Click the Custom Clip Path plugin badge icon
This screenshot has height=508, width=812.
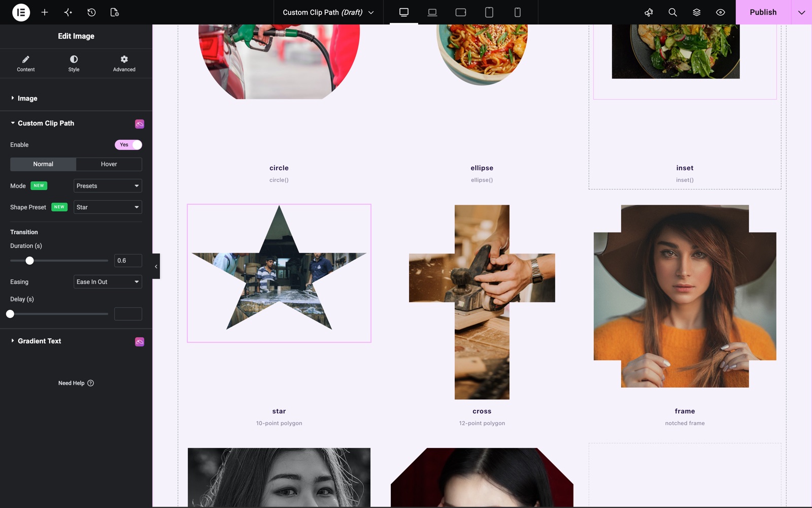(140, 124)
